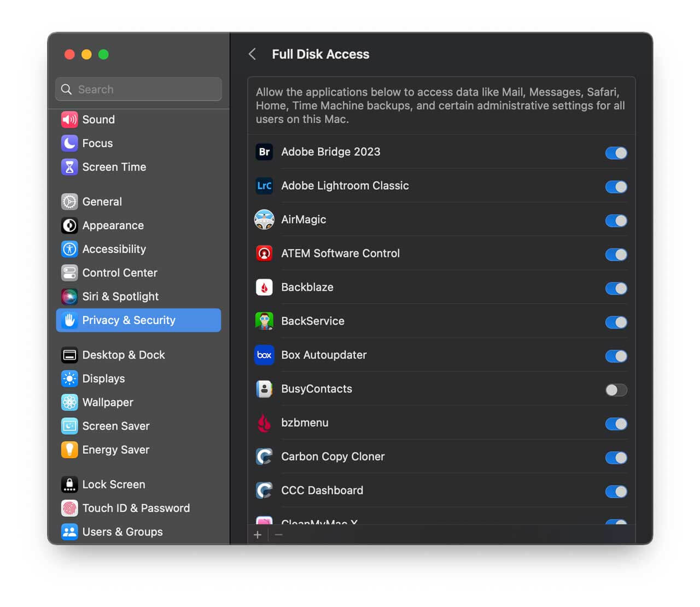This screenshot has height=607, width=700.
Task: Turn off the AirMagic toggle
Action: (x=616, y=220)
